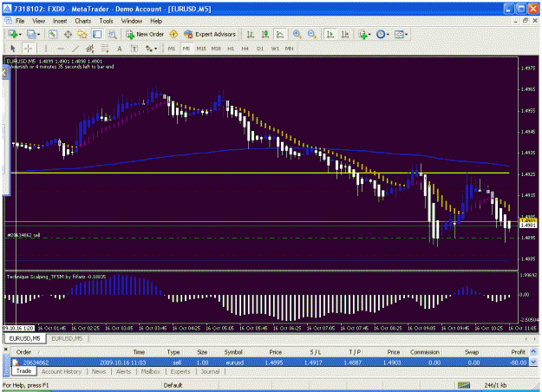Click the Default profile status entry
The width and height of the screenshot is (542, 392).
pos(173,385)
